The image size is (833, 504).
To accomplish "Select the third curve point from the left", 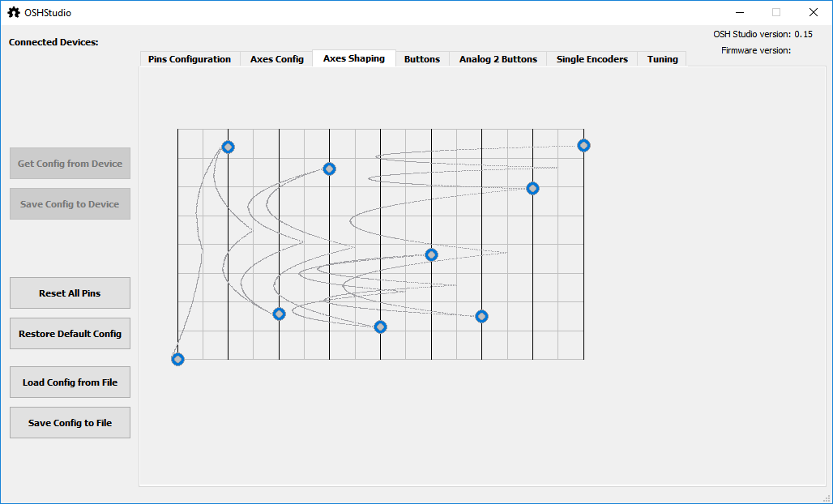I will point(279,314).
